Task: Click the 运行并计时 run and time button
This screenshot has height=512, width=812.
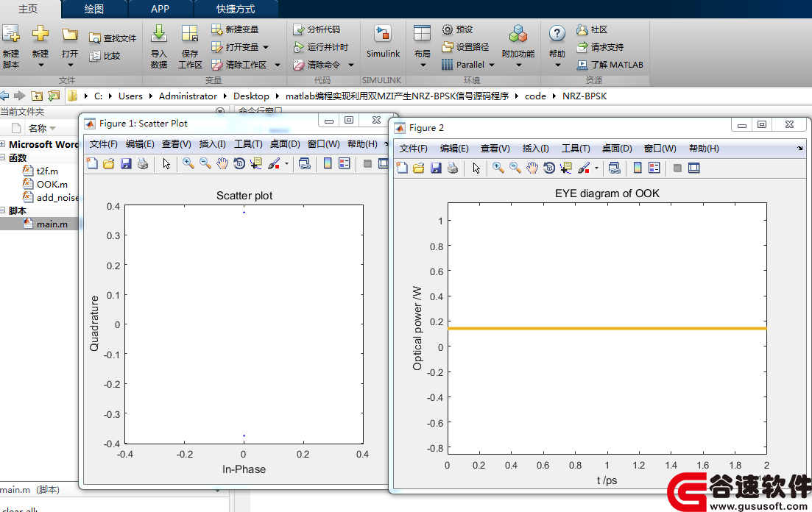Action: (x=320, y=47)
